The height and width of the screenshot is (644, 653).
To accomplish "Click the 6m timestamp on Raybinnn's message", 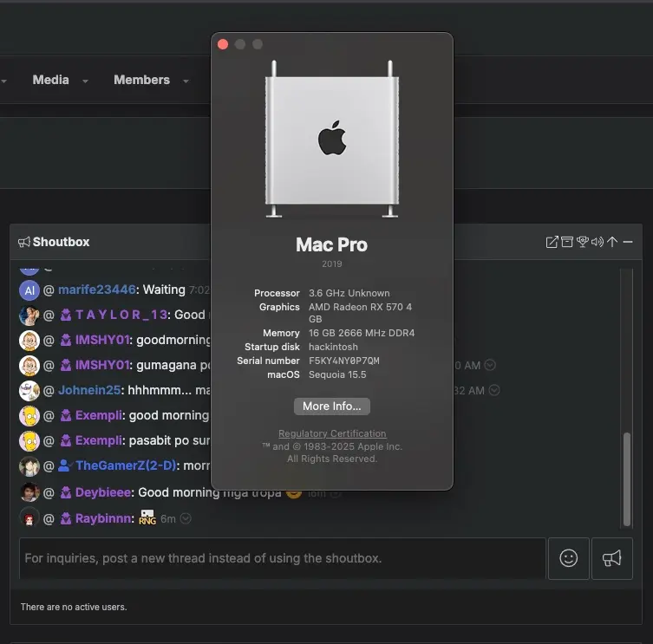I will (x=168, y=518).
